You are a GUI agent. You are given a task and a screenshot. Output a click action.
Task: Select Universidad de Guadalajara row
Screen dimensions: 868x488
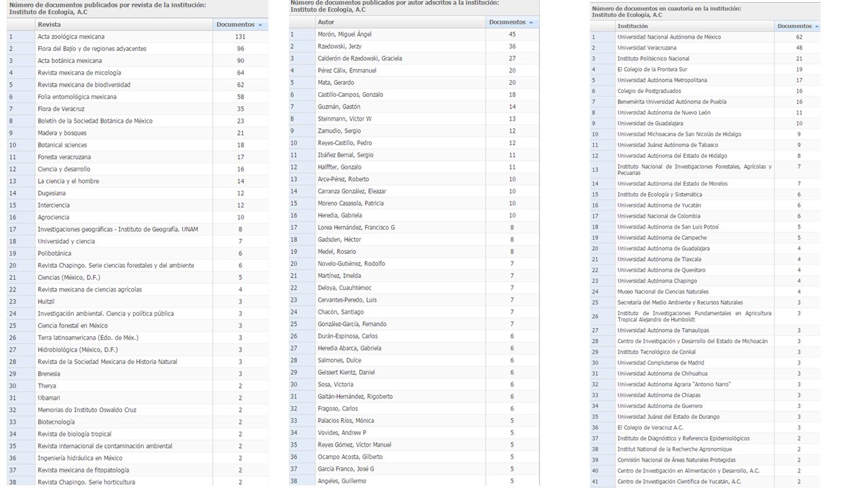(705, 124)
